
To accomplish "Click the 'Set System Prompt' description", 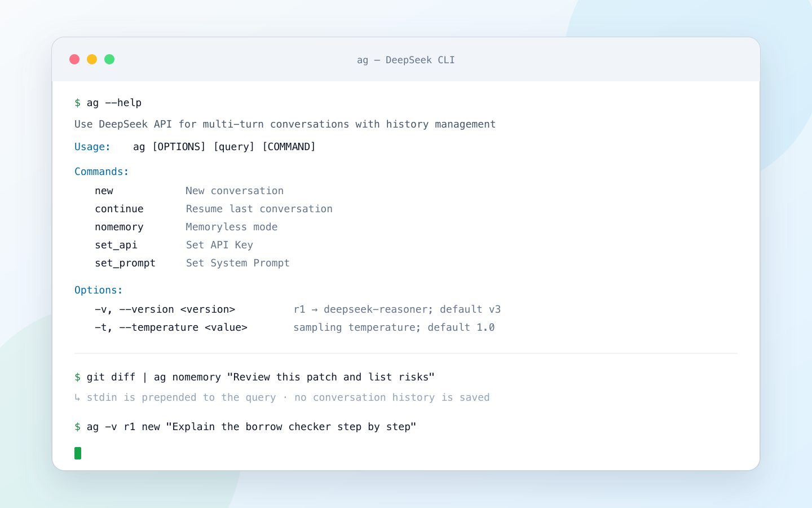I will click(238, 263).
